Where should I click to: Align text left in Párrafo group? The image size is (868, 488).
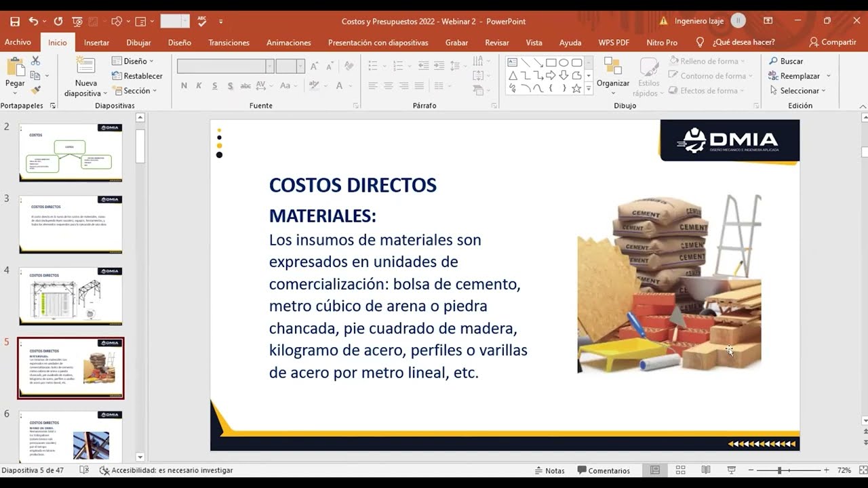click(x=372, y=86)
